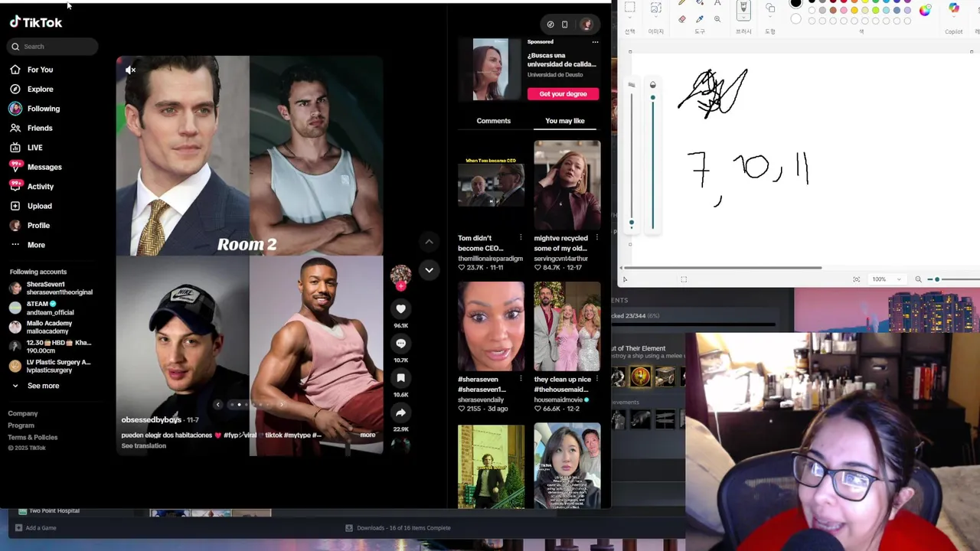Unmute the video with the speaker icon
This screenshot has height=551, width=980.
point(131,70)
